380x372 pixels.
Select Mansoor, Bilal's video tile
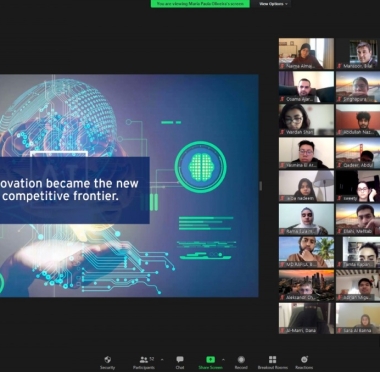(358, 53)
